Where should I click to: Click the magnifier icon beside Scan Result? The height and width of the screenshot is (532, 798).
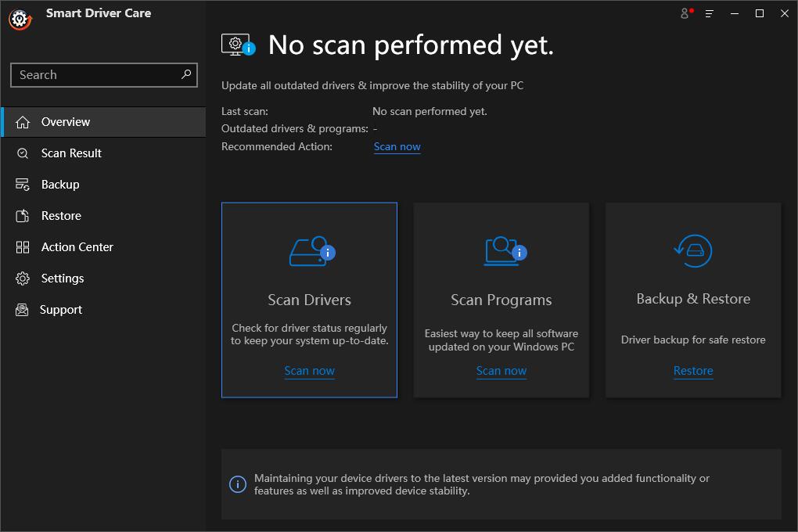click(21, 153)
